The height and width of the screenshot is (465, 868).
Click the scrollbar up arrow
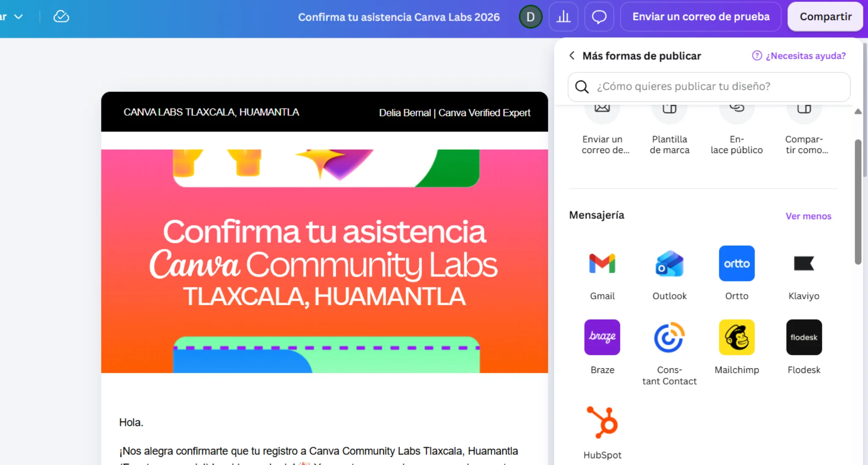coord(858,111)
